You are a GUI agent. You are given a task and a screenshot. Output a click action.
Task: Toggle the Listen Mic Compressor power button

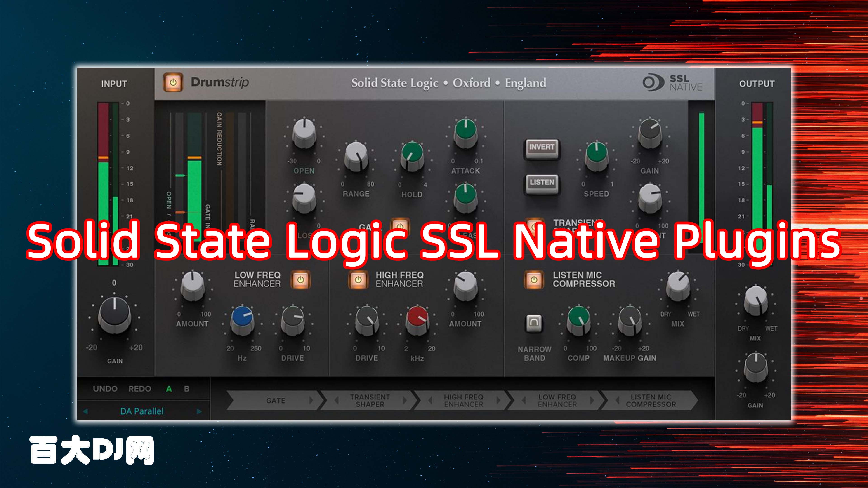coord(534,280)
